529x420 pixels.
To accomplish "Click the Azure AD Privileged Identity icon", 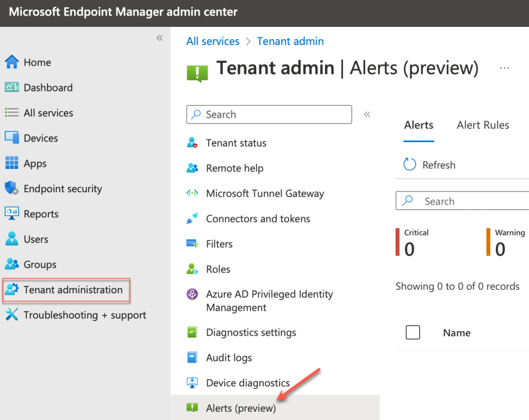I will tap(192, 294).
